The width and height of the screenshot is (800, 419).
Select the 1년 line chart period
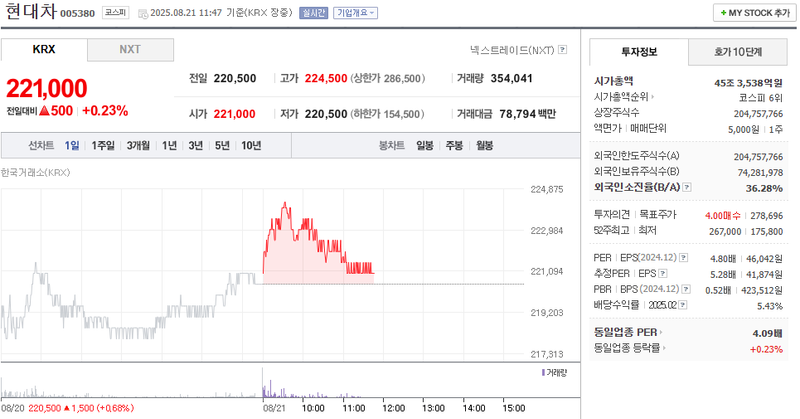tap(169, 145)
